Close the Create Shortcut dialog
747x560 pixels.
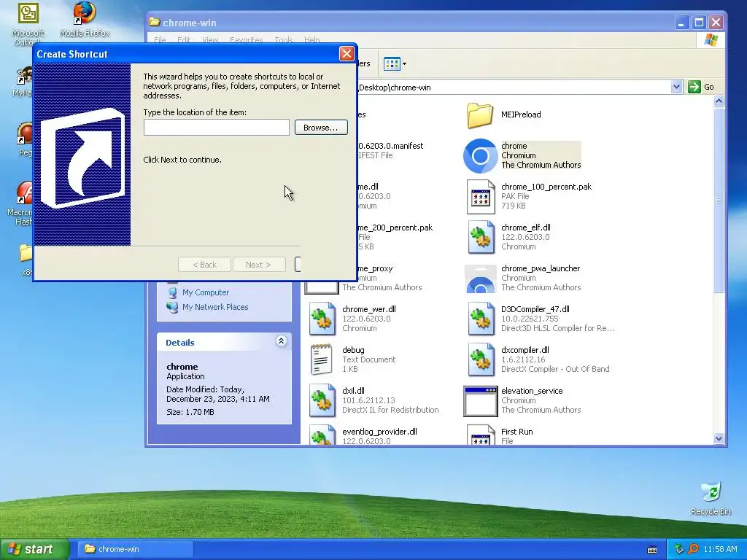[347, 54]
